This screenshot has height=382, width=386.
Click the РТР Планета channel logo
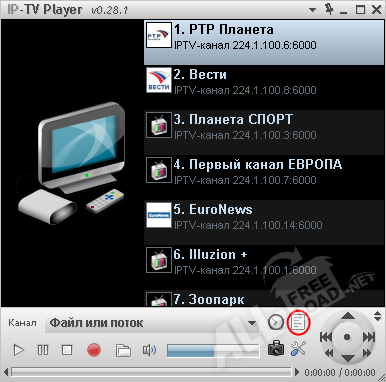pyautogui.click(x=159, y=35)
